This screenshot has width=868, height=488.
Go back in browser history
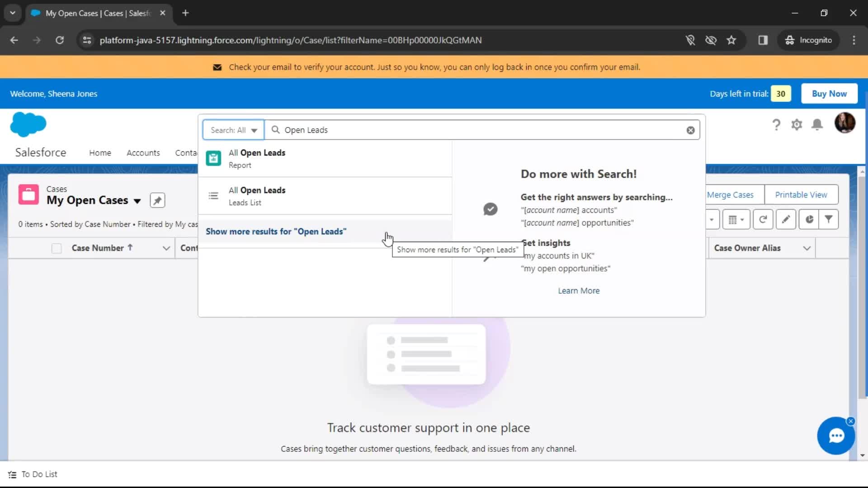[14, 40]
